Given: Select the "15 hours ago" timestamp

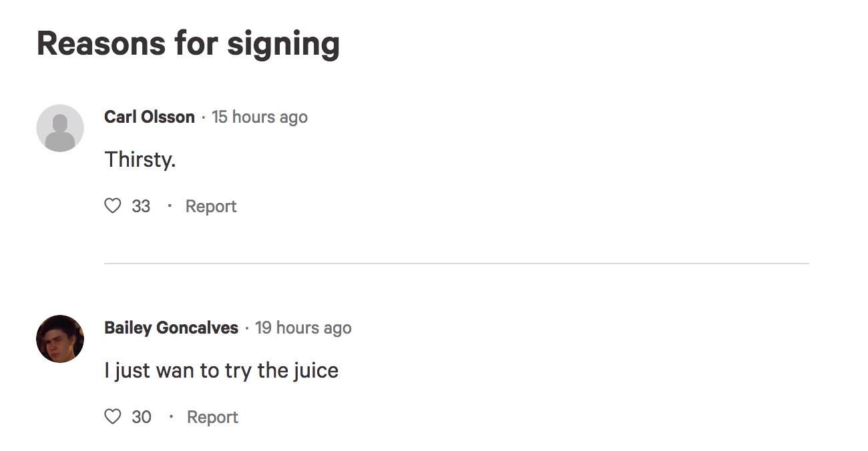Looking at the screenshot, I should 260,117.
